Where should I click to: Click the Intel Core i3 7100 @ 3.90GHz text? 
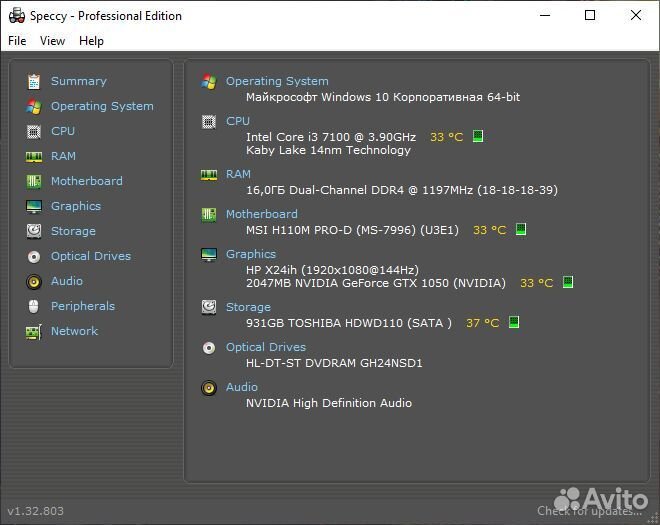[331, 137]
